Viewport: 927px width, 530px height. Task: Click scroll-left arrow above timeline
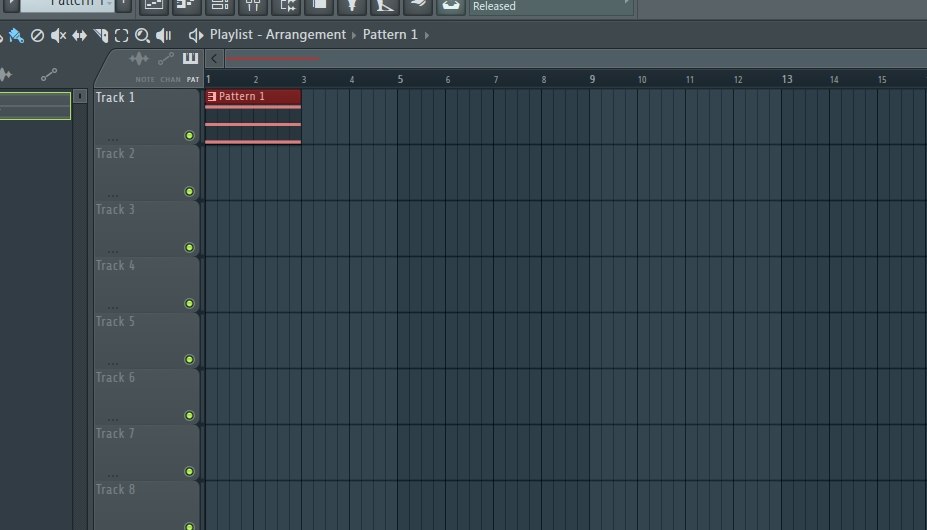coord(214,59)
